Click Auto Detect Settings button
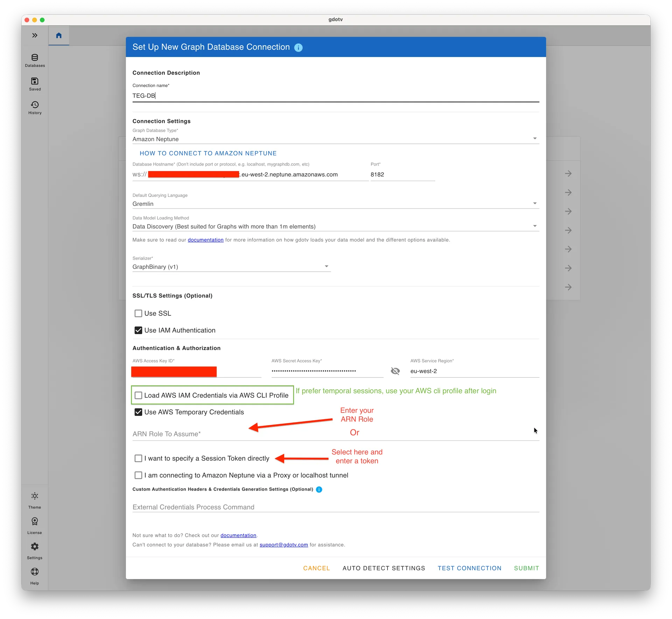 (x=384, y=568)
